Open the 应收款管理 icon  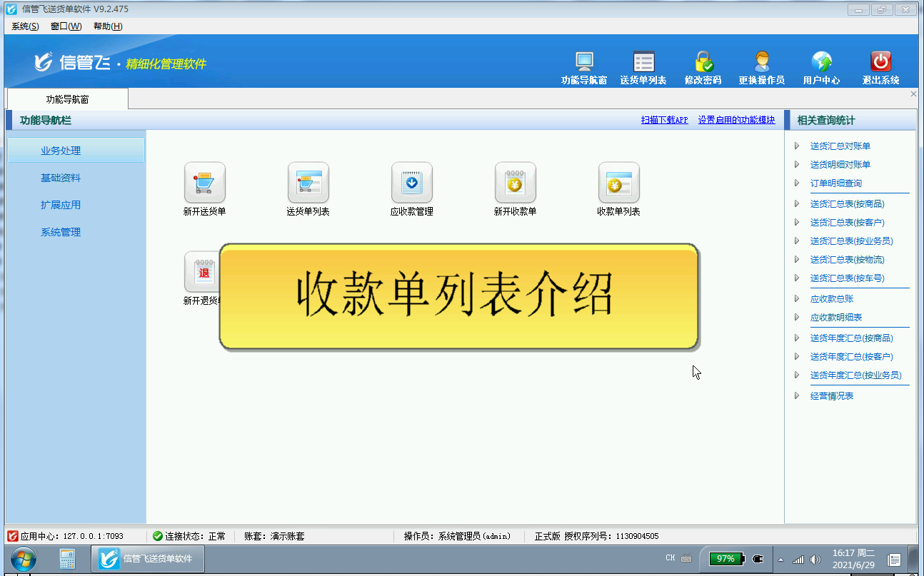click(x=412, y=183)
